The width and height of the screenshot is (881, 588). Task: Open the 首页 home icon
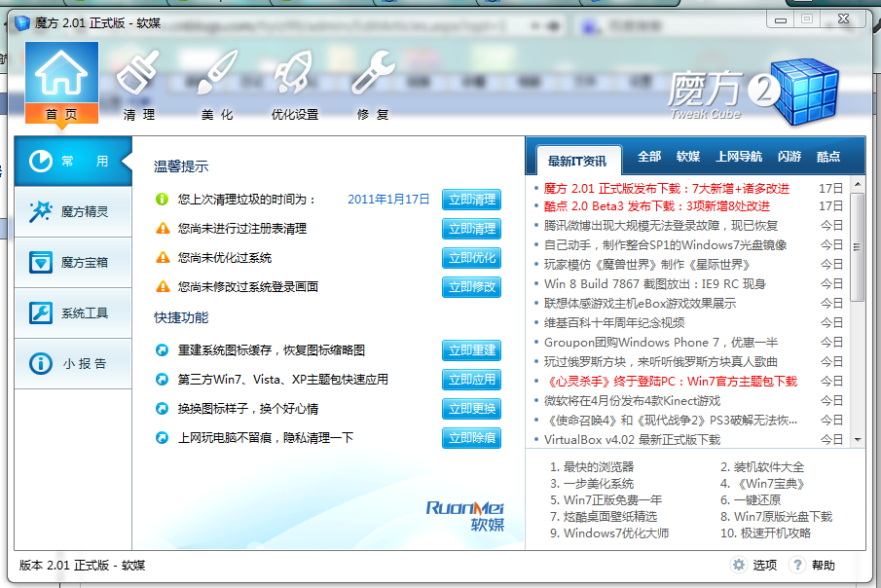click(61, 82)
